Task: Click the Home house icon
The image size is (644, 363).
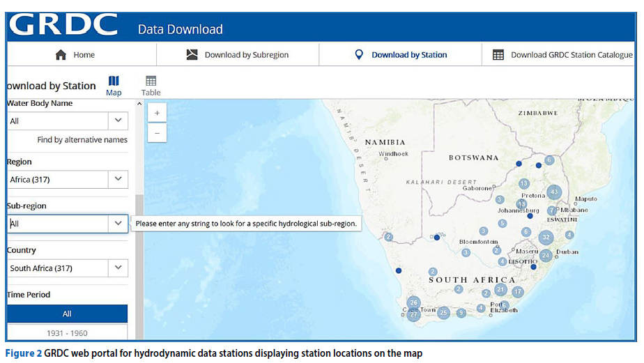Action: pos(61,55)
